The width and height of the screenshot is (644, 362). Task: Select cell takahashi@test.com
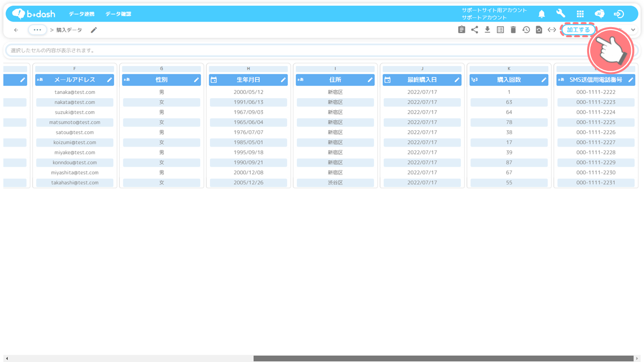[x=74, y=183]
